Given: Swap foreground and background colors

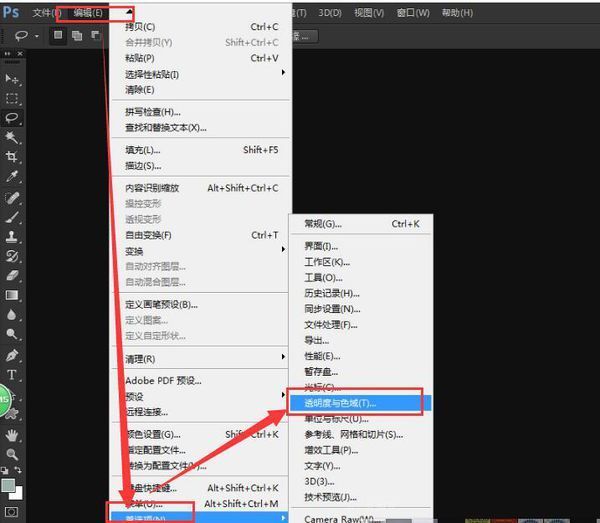Looking at the screenshot, I should [x=18, y=470].
